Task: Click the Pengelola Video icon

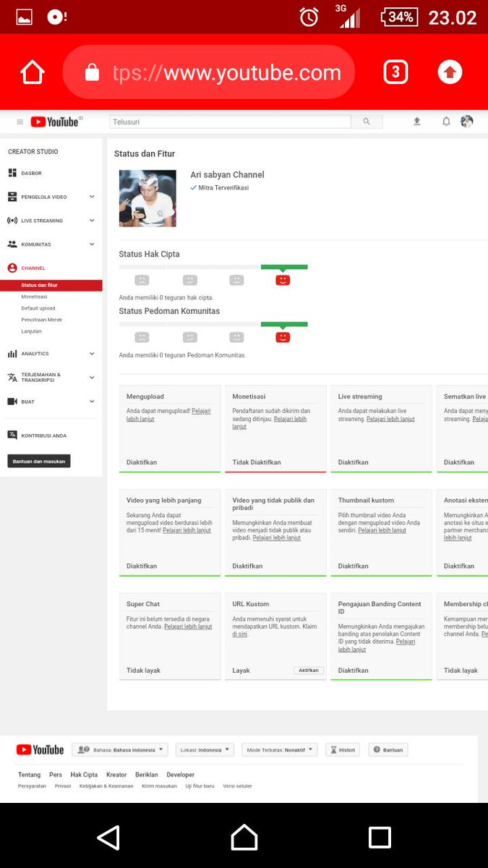Action: click(x=12, y=197)
